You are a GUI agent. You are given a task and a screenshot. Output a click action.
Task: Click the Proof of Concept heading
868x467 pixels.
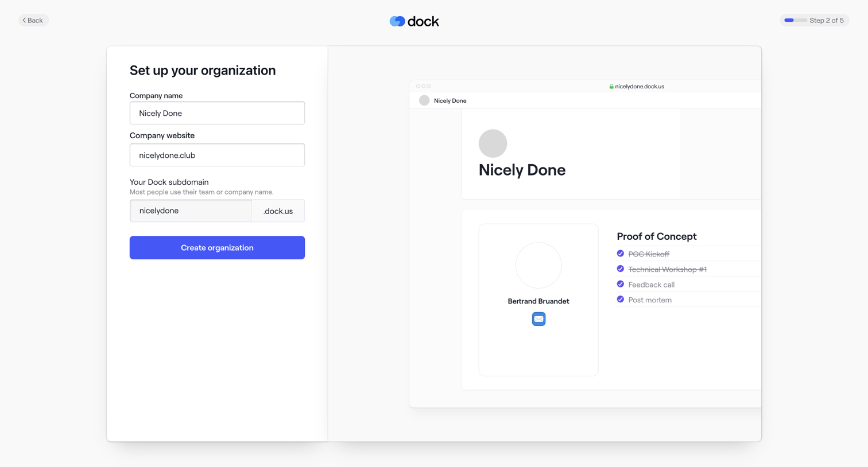click(x=657, y=236)
